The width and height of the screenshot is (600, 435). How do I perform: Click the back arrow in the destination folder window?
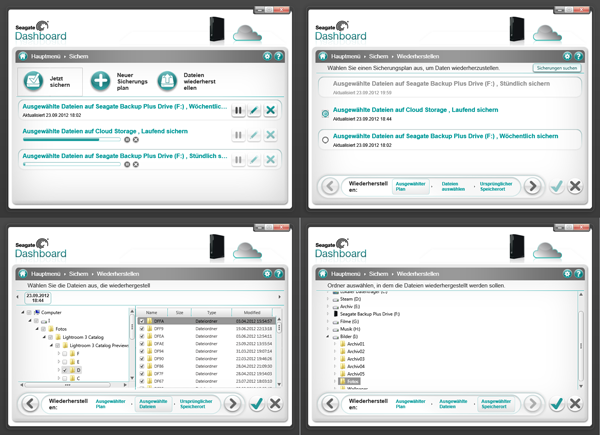[x=330, y=404]
